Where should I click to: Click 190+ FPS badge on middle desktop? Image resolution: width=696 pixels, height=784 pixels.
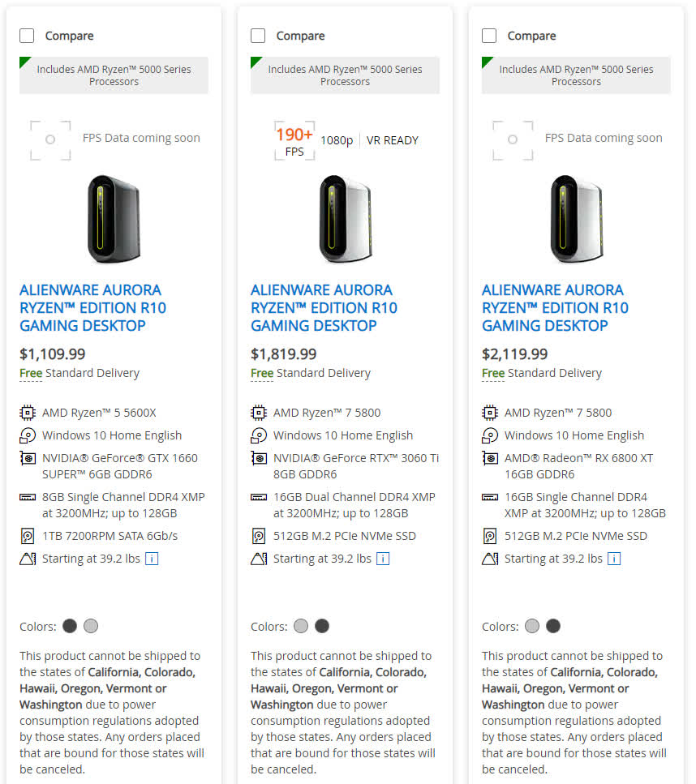tap(294, 140)
